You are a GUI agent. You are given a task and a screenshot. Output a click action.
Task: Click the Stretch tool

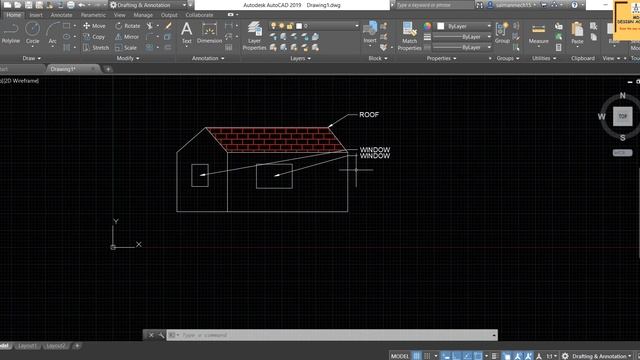[x=96, y=48]
